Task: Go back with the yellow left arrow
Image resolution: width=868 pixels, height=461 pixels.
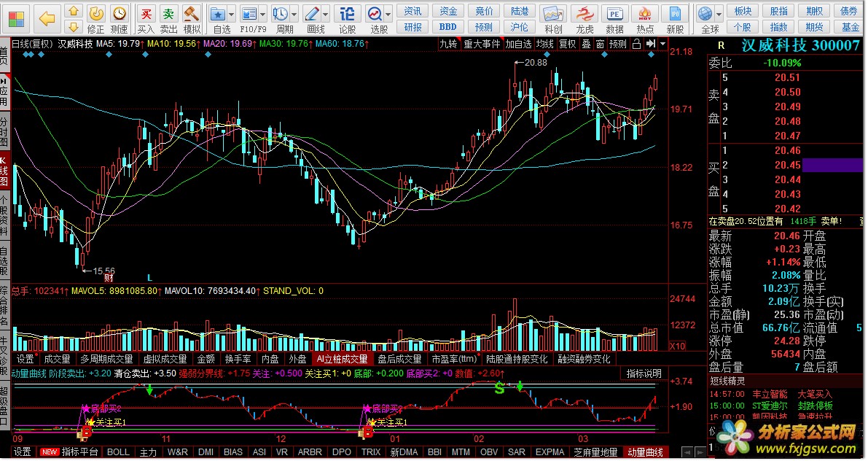Action: tap(47, 19)
